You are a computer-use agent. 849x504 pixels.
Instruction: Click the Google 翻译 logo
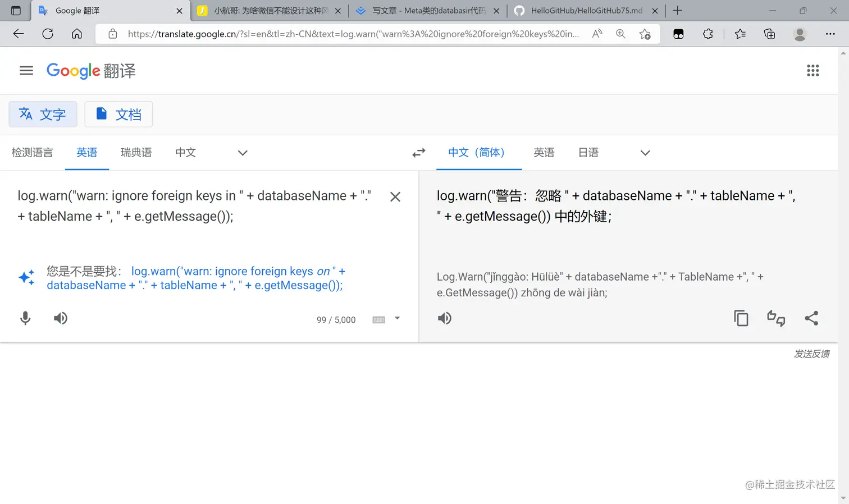tap(91, 71)
